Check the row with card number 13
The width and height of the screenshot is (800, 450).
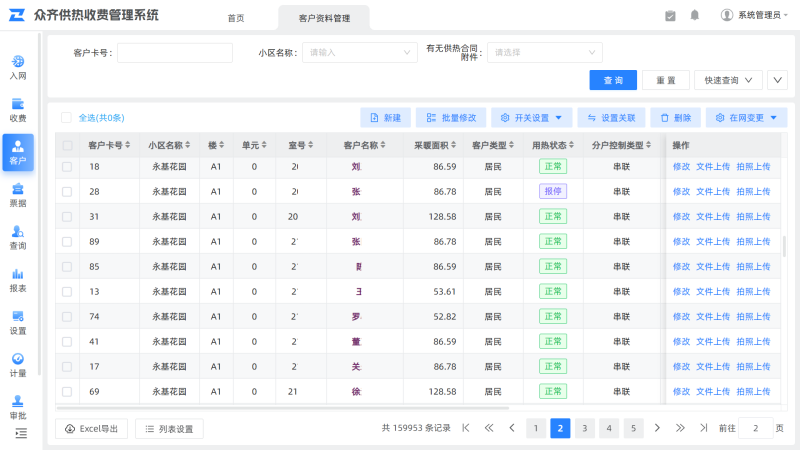point(67,292)
